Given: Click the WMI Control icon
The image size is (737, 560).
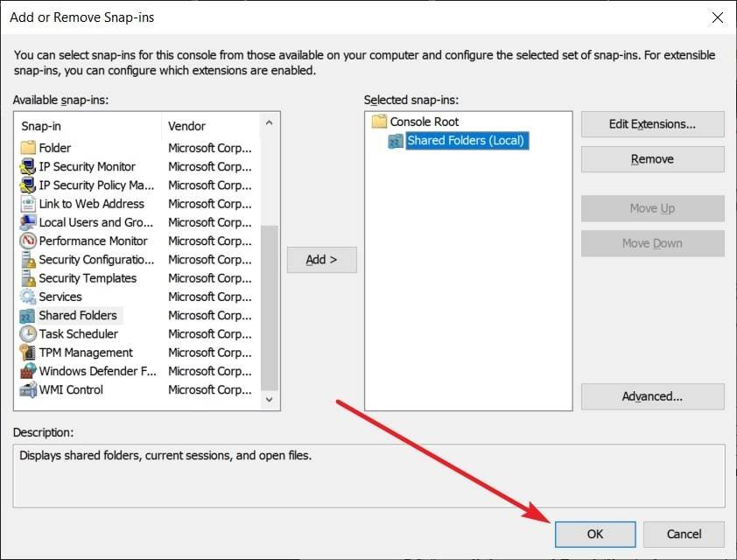Looking at the screenshot, I should pos(27,390).
